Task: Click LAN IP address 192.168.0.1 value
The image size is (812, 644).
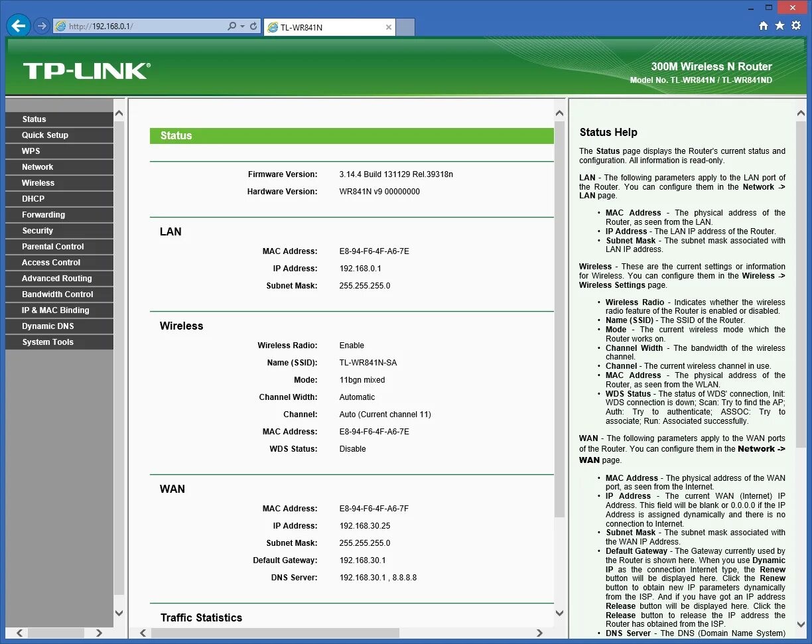Action: pyautogui.click(x=360, y=269)
